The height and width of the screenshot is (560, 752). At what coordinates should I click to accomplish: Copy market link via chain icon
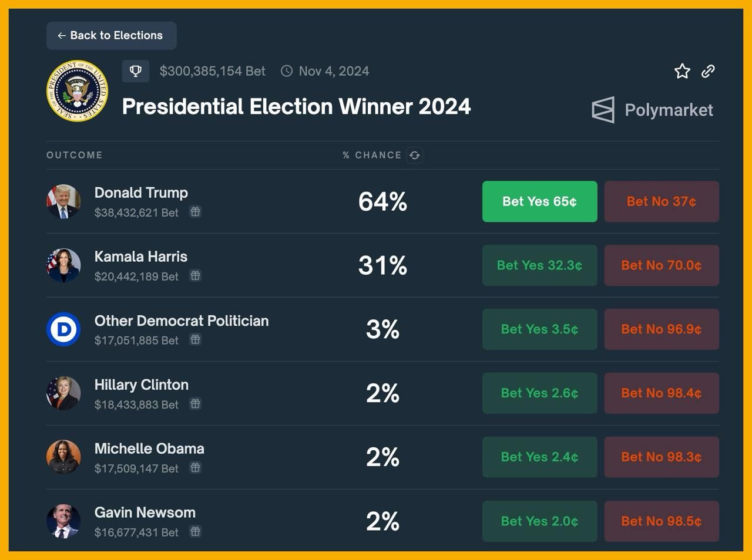708,71
